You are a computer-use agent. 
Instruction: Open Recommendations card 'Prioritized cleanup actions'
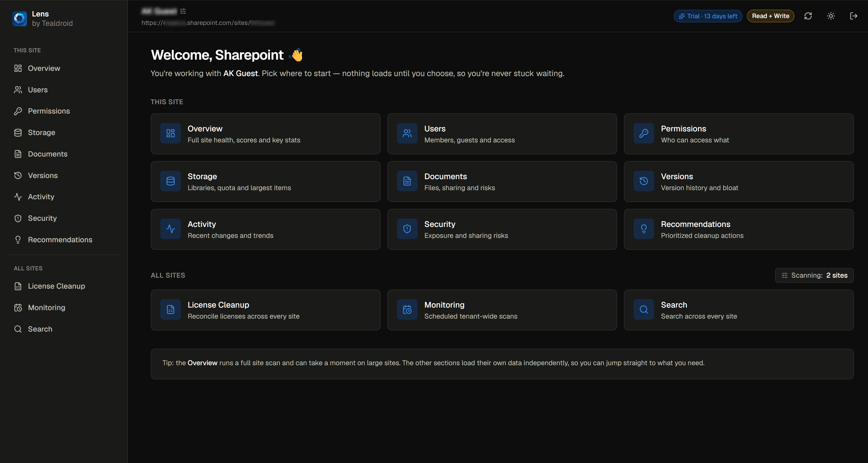tap(739, 229)
